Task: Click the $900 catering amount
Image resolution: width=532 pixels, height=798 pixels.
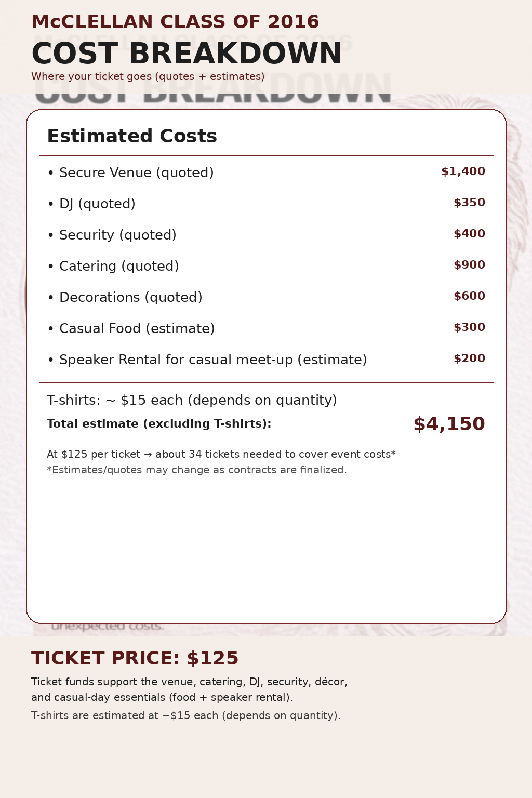Action: point(469,265)
